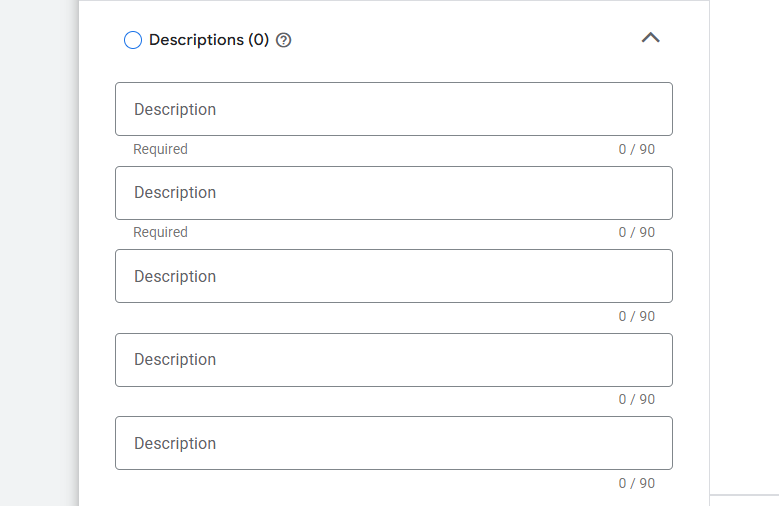This screenshot has width=779, height=506.
Task: Focus the third Description input field
Action: coord(393,276)
